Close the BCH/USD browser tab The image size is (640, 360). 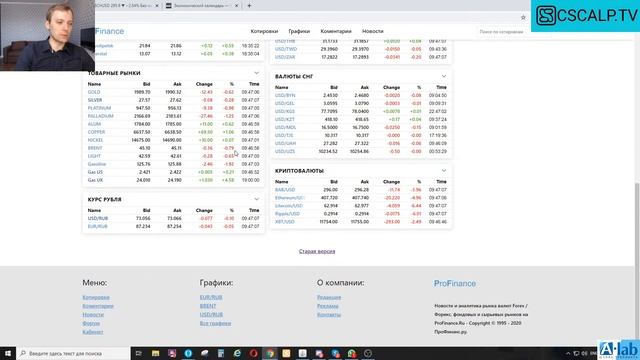point(157,6)
